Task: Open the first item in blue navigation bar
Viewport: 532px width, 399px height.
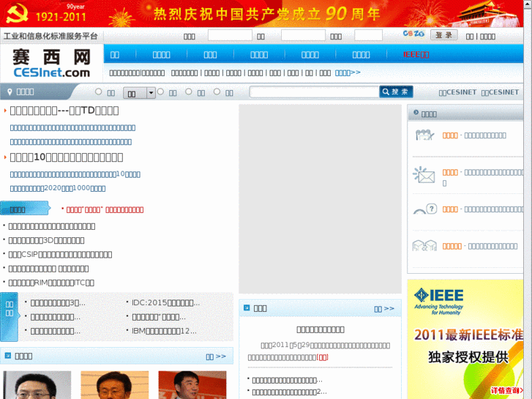Action: tap(115, 54)
